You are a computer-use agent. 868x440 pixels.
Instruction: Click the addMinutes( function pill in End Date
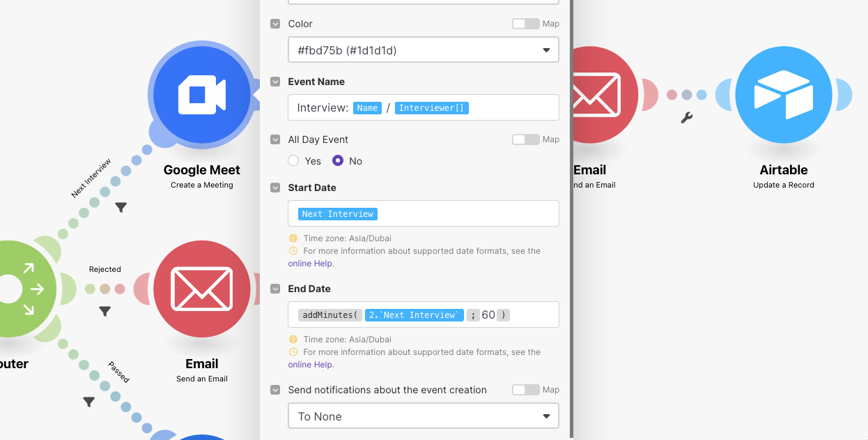330,314
